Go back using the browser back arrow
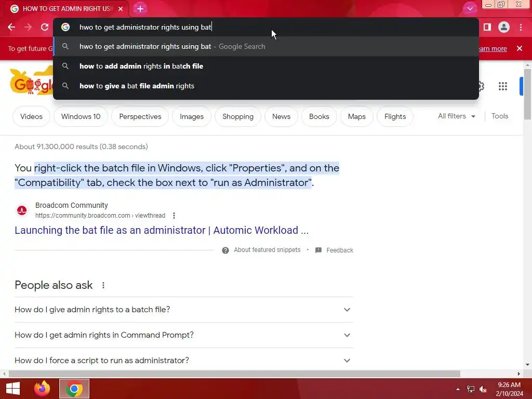Viewport: 532px width, 399px height. point(11,27)
